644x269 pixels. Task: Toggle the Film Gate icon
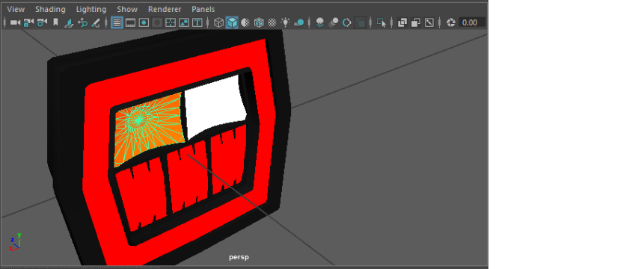[130, 22]
